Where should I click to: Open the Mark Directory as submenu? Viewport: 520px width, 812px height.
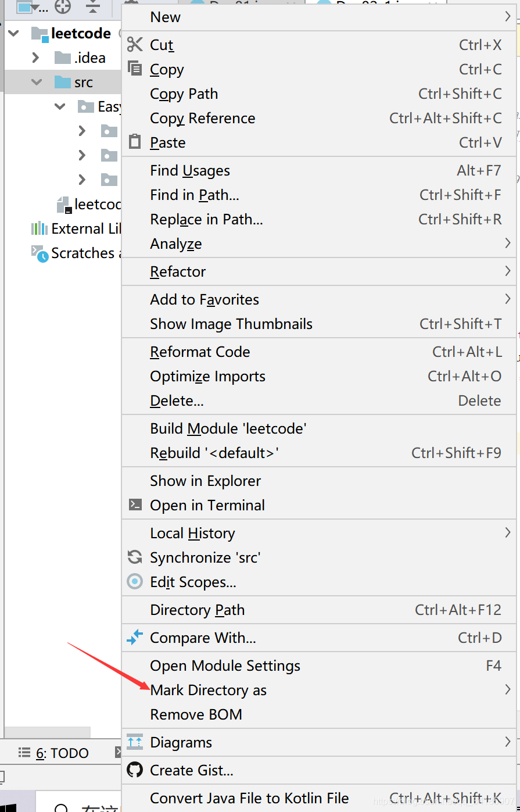coord(318,690)
